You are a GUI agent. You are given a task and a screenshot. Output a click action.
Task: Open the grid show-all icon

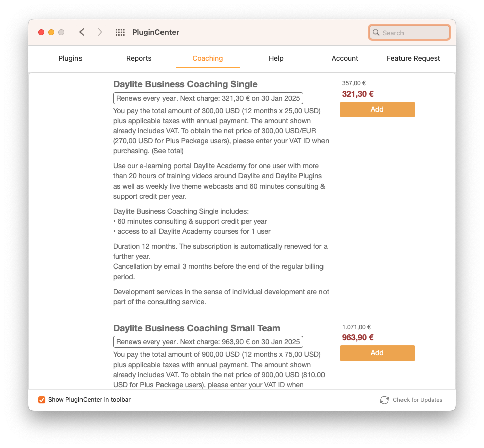point(120,32)
